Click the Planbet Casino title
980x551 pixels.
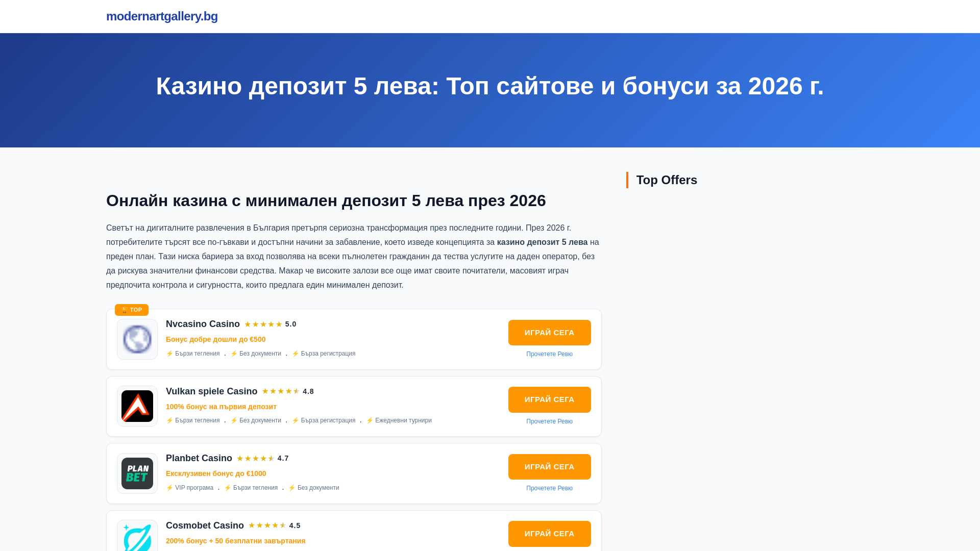pos(199,458)
